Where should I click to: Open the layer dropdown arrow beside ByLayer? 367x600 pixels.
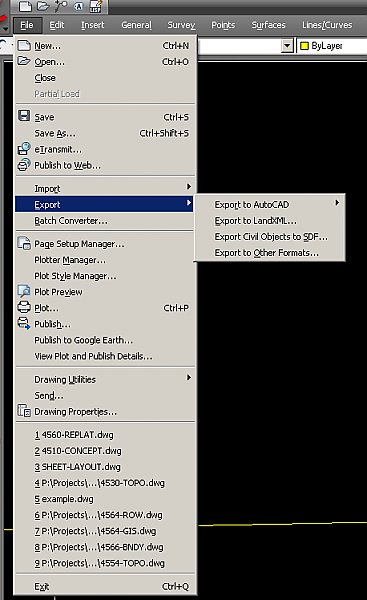(x=287, y=46)
